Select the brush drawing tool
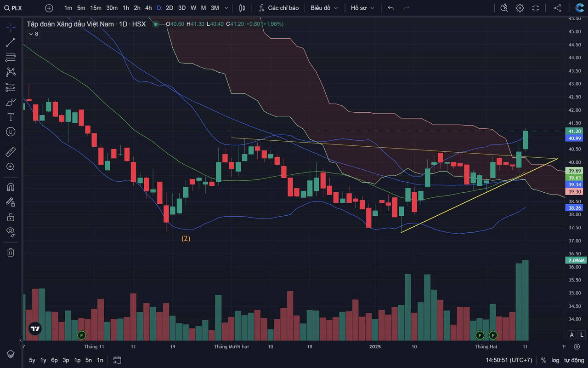Image resolution: width=588 pixels, height=368 pixels. tap(11, 102)
